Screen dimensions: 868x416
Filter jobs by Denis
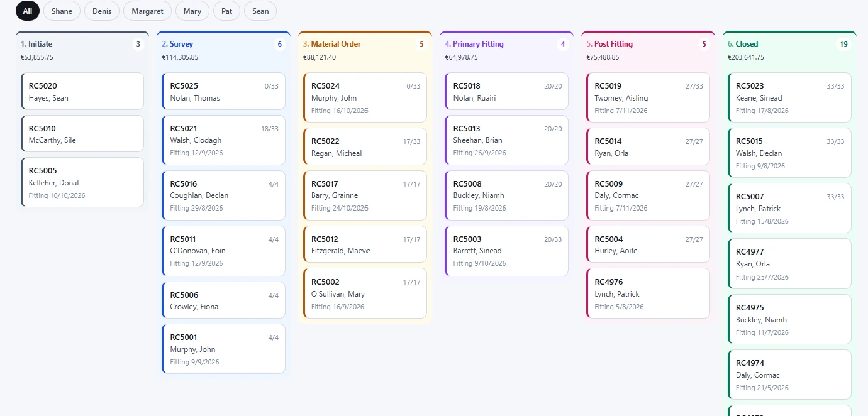click(x=102, y=11)
